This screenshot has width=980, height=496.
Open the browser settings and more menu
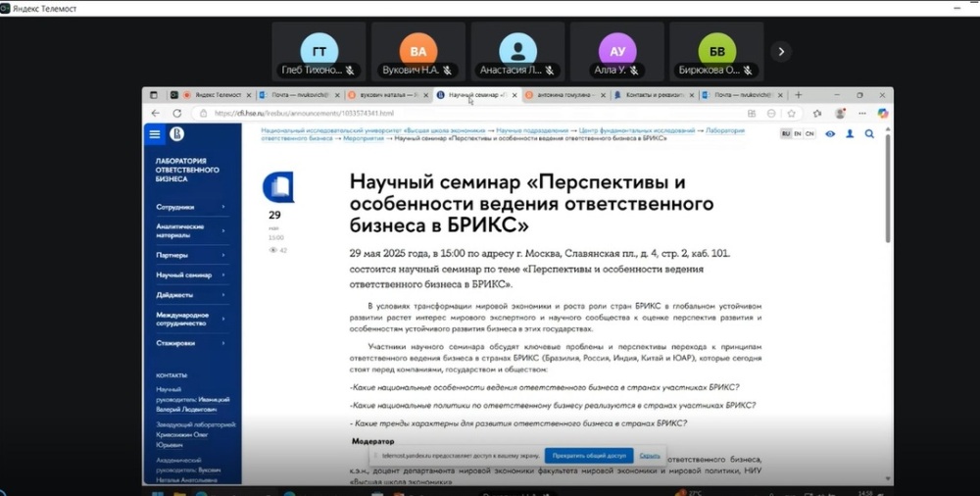(862, 114)
